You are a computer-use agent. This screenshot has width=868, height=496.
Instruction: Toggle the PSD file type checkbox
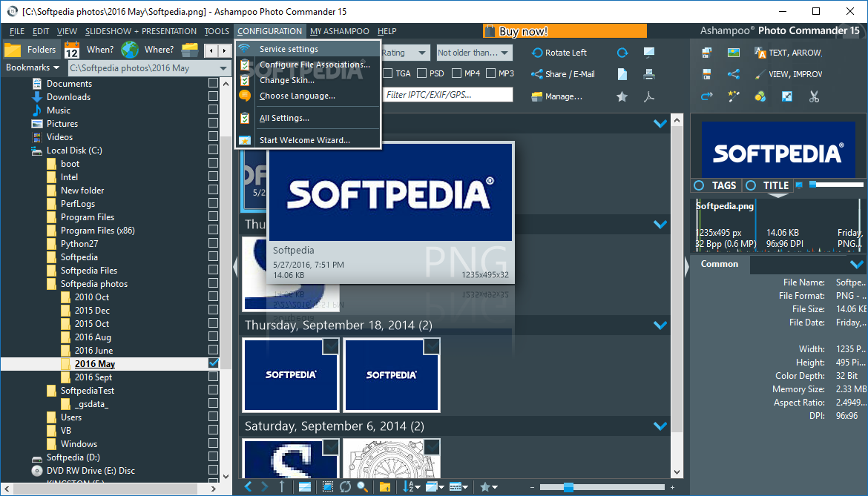422,73
